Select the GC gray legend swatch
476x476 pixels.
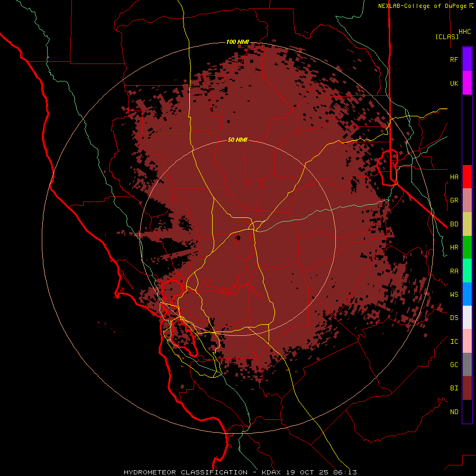tap(467, 364)
